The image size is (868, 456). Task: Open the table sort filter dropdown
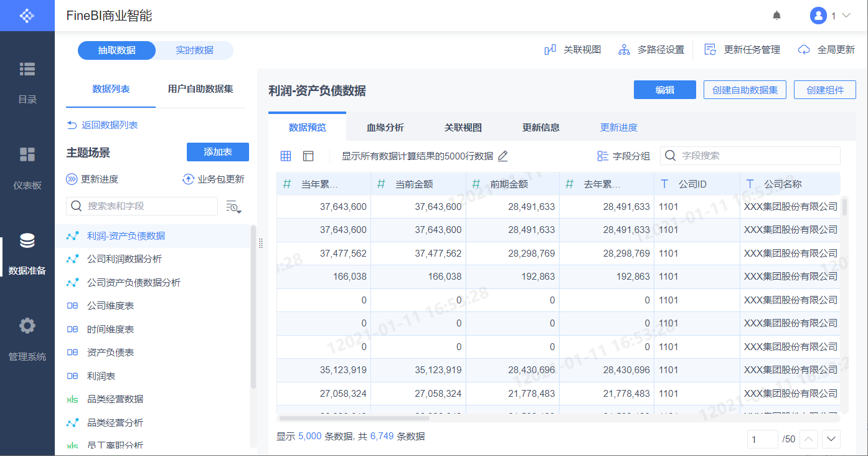[234, 206]
